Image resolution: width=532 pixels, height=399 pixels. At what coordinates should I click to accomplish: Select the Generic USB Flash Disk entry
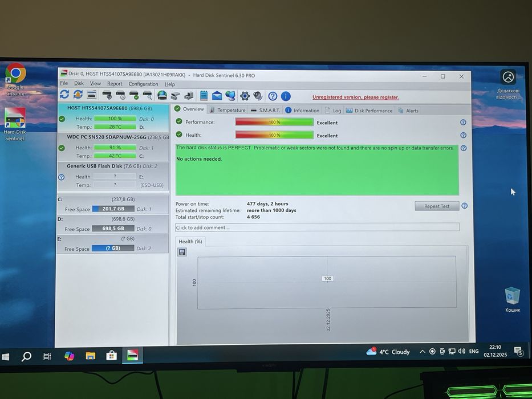[113, 176]
